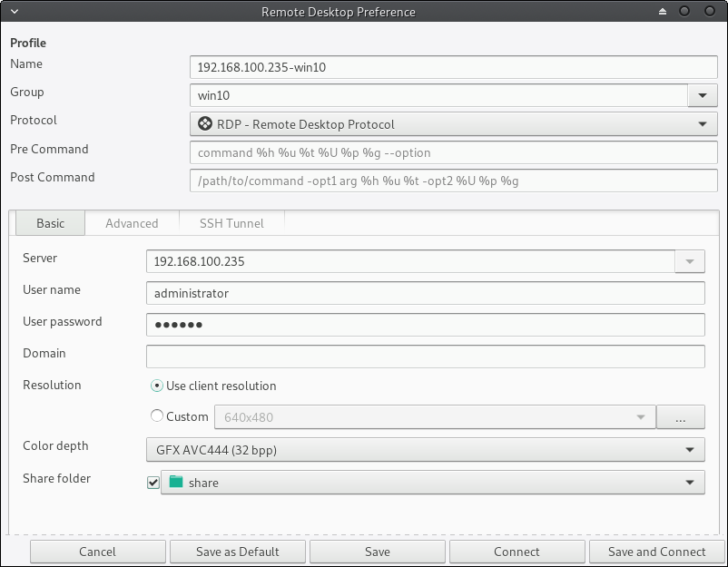Focus the profile Name field
Viewport: 728px width, 567px height.
point(454,67)
